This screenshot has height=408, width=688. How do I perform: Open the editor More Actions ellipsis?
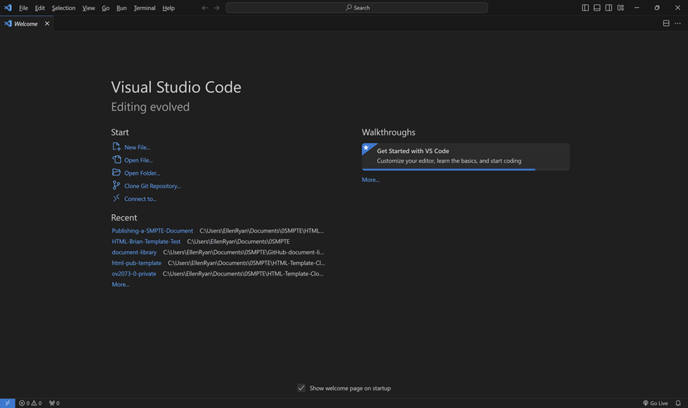[678, 23]
